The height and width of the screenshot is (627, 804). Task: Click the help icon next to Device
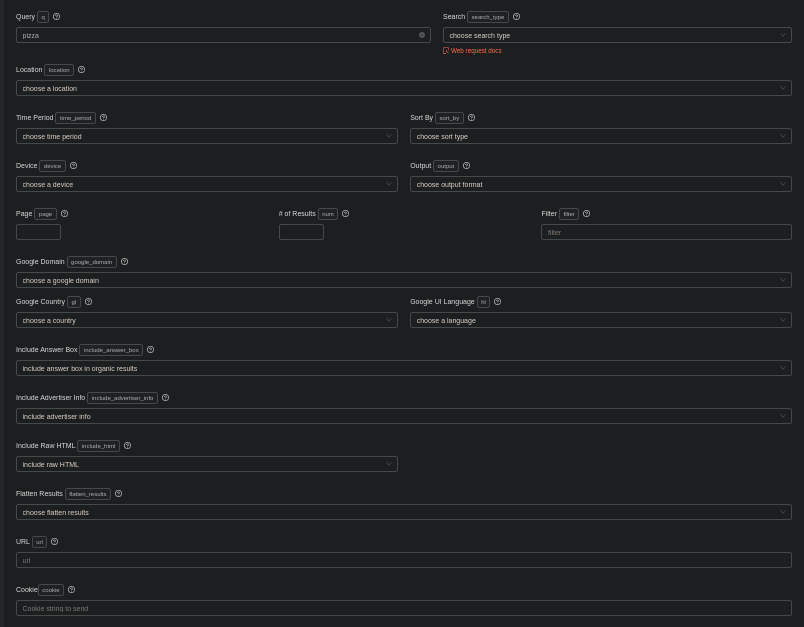[x=73, y=166]
